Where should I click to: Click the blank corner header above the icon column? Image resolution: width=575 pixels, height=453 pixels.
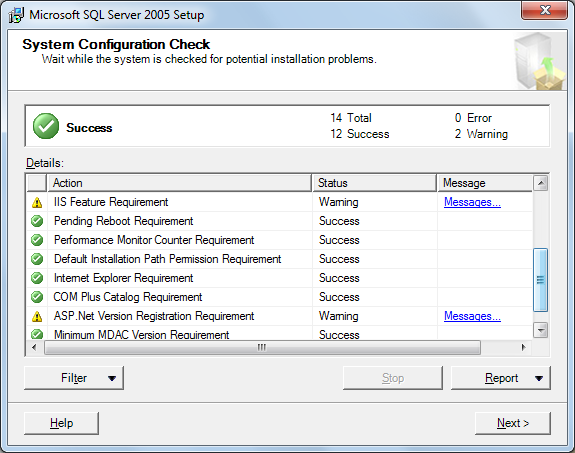pyautogui.click(x=37, y=183)
